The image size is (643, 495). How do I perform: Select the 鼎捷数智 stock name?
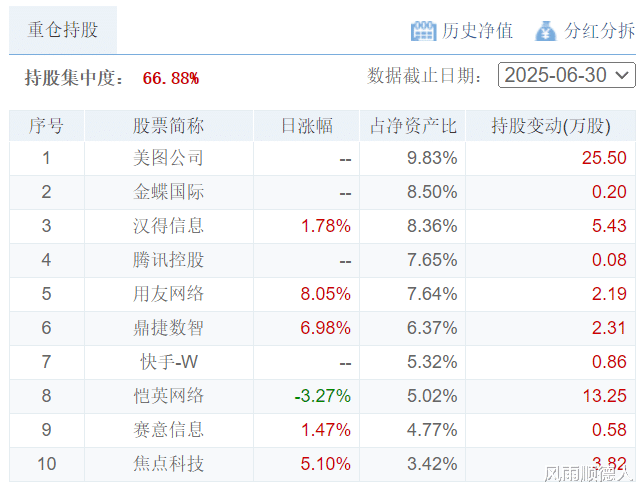coord(169,328)
